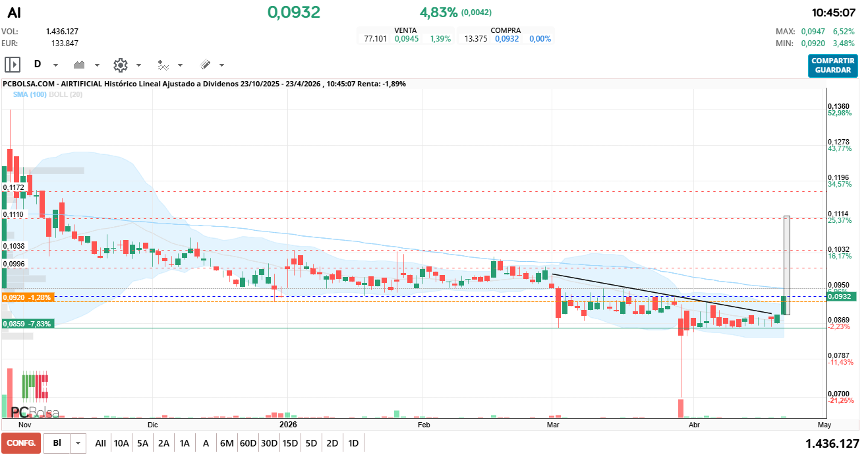Click the COMPARTIR GUARDAR button
Screen dimensions: 868x457
[x=833, y=65]
